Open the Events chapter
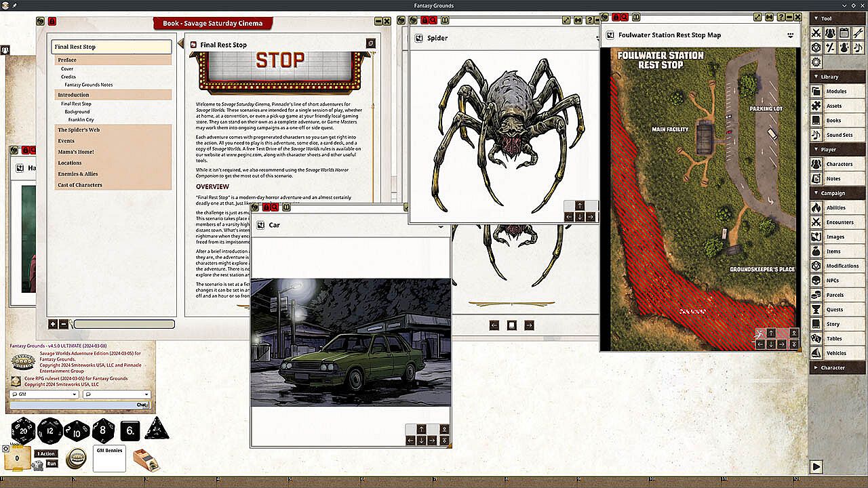 113,141
